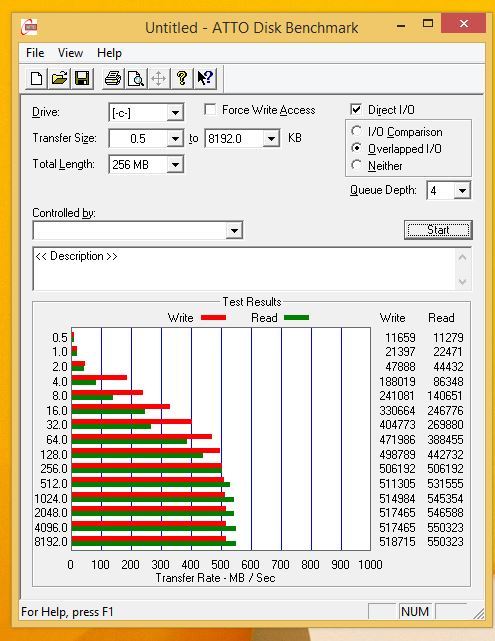Screen dimensions: 495x641
Task: Click the Description scrollbar up arrow
Action: click(463, 258)
